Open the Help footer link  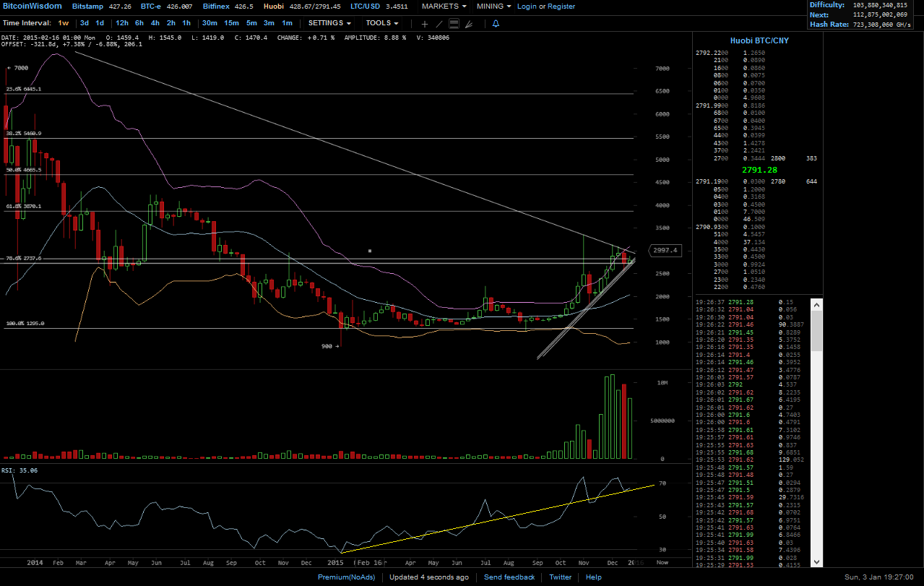pyautogui.click(x=594, y=577)
